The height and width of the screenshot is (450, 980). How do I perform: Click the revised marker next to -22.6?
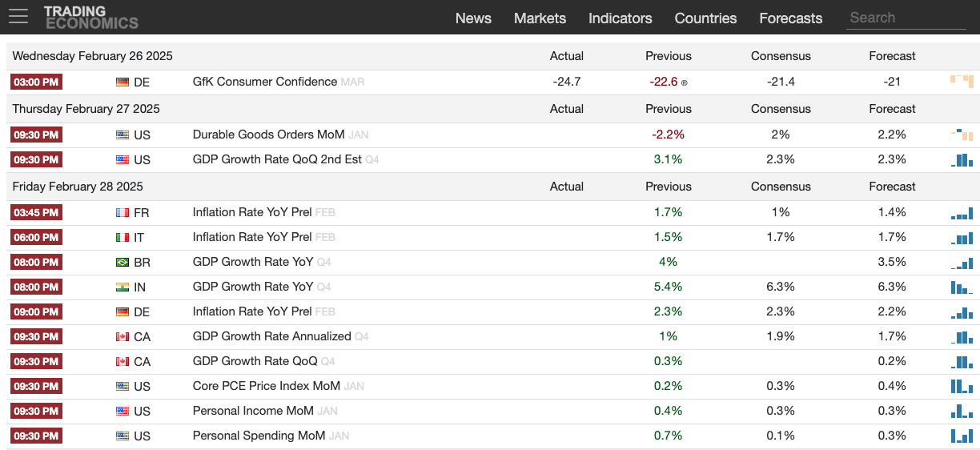click(x=684, y=82)
